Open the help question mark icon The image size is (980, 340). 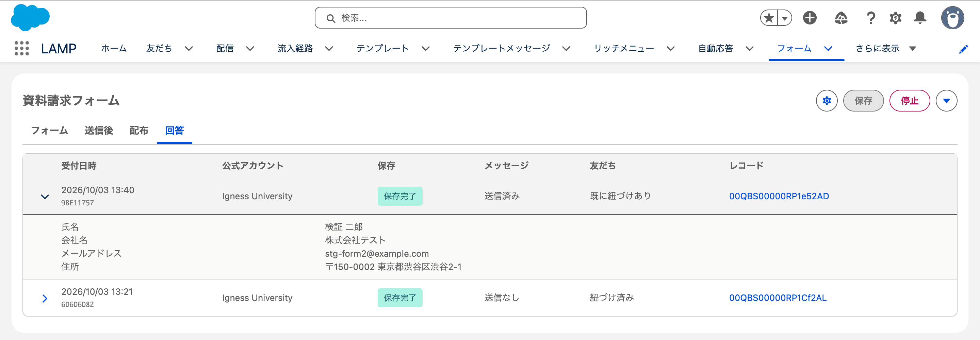[871, 18]
